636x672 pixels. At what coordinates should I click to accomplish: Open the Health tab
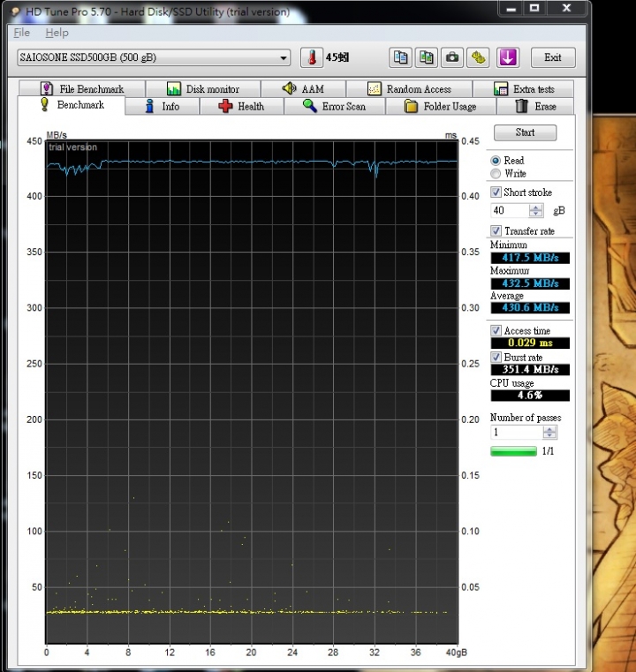click(x=241, y=106)
